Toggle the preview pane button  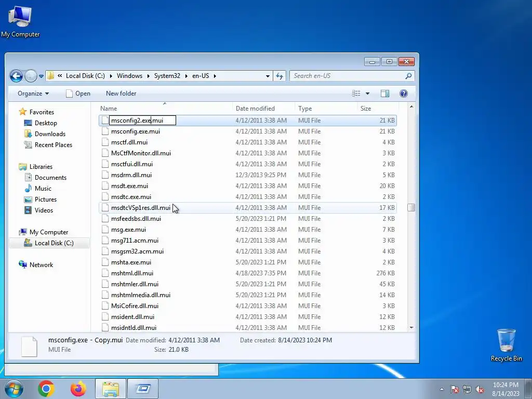tap(385, 94)
